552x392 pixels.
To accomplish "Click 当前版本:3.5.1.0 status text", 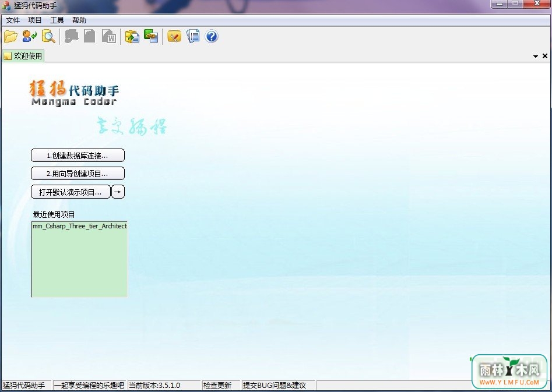I will 154,386.
